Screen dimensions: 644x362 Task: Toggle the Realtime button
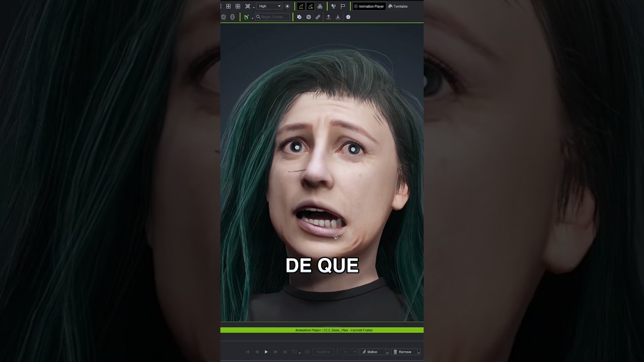pyautogui.click(x=324, y=352)
